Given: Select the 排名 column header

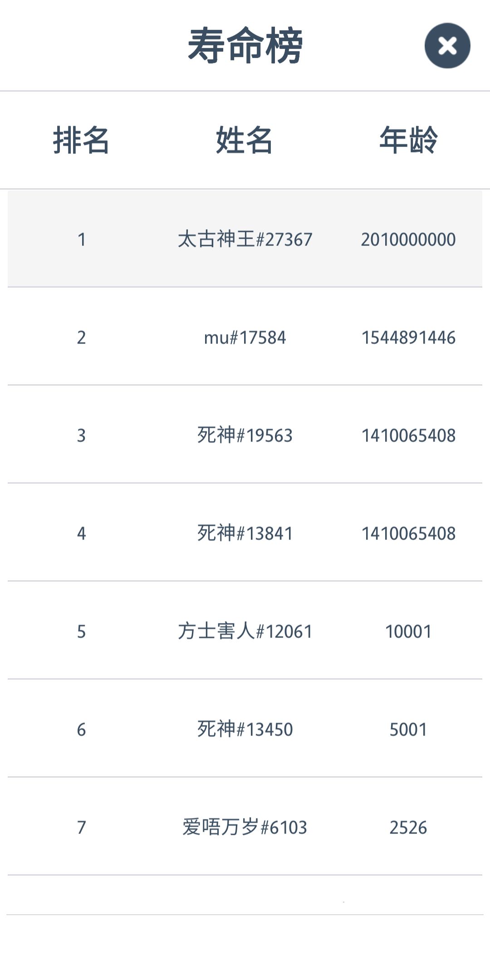Looking at the screenshot, I should [81, 140].
